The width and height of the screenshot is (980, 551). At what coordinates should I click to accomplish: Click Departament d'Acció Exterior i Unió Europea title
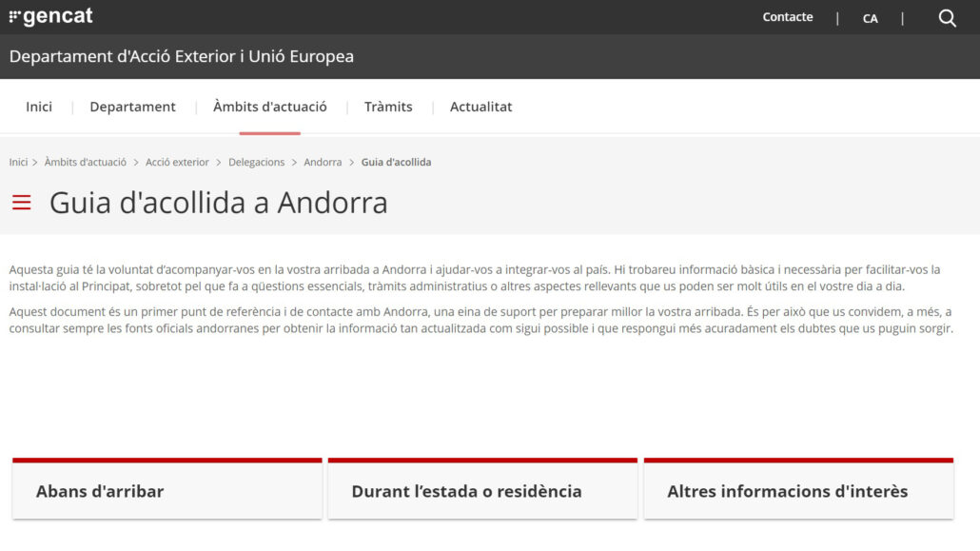[182, 56]
